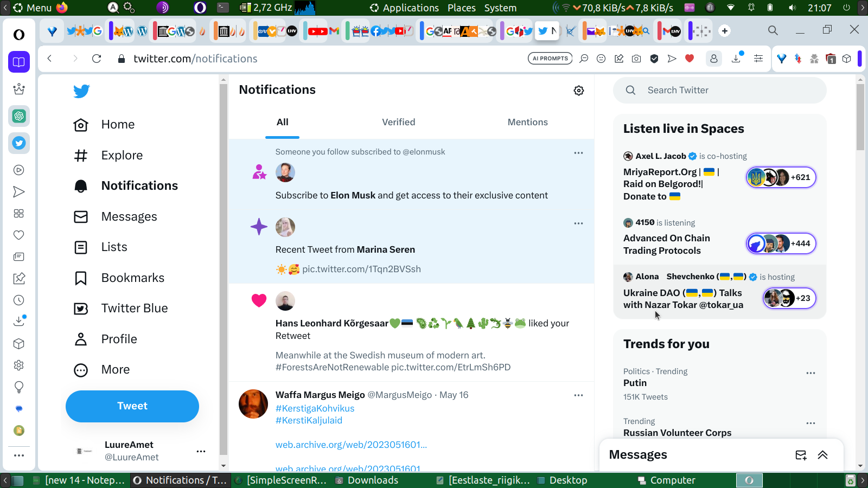Go back to the previous page
The image size is (868, 488).
coord(49,59)
